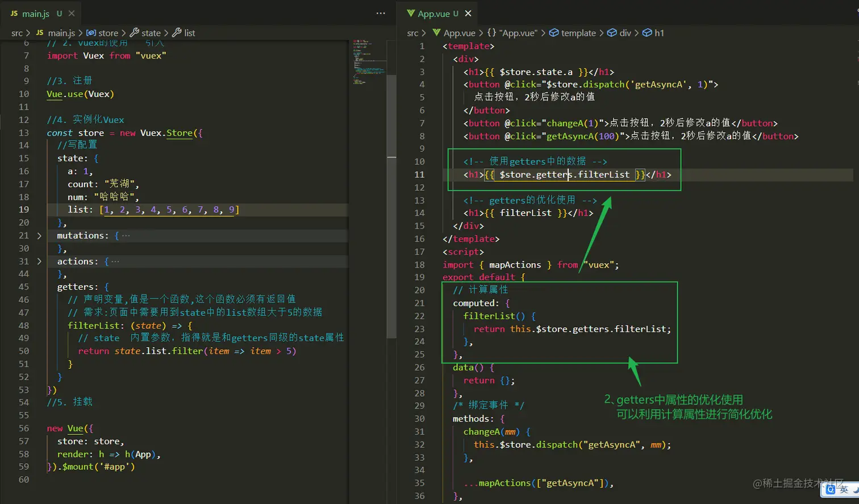Screen dimensions: 859x504
Task: Click the ...mapActions(["getAsyncA"]) line
Action: click(539, 483)
